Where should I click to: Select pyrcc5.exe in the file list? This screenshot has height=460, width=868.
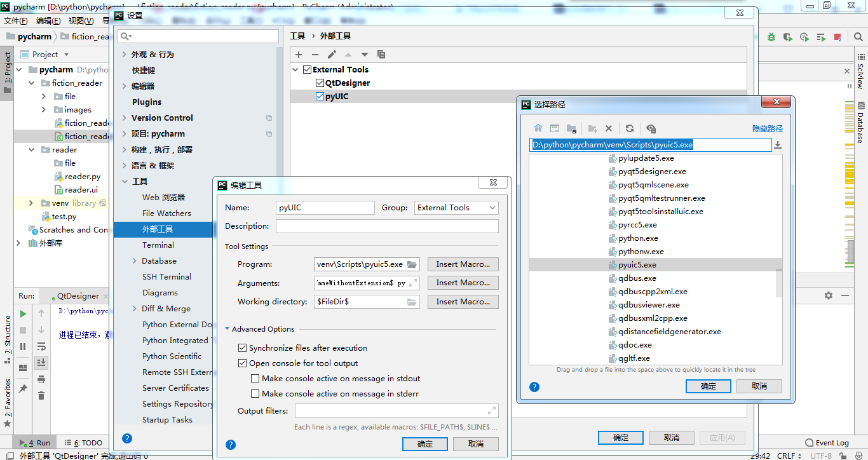(x=637, y=224)
